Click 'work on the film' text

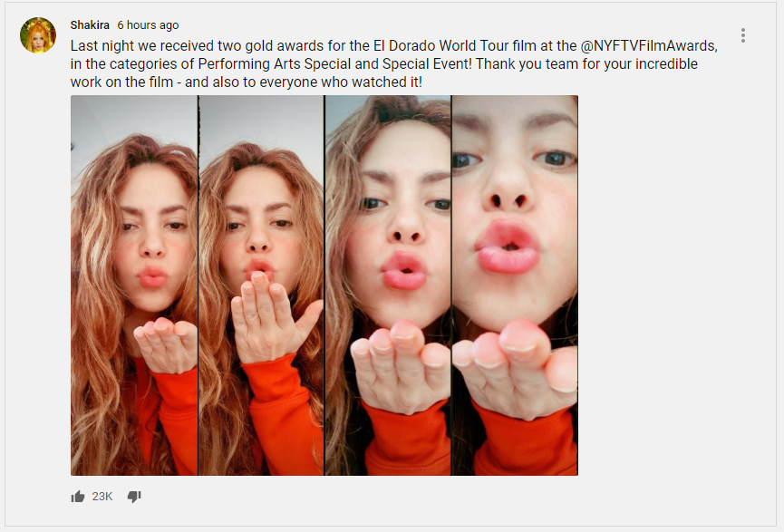point(121,82)
